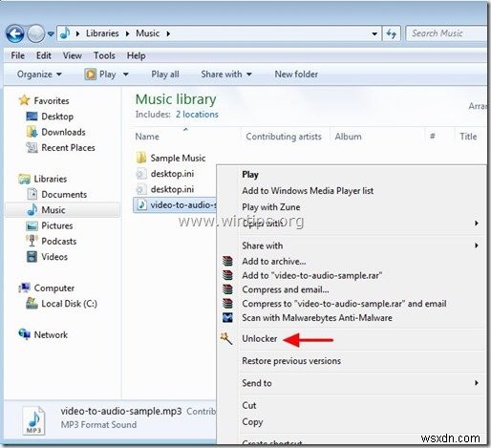Choose Cut in the context menu
The image size is (491, 448).
(x=248, y=405)
